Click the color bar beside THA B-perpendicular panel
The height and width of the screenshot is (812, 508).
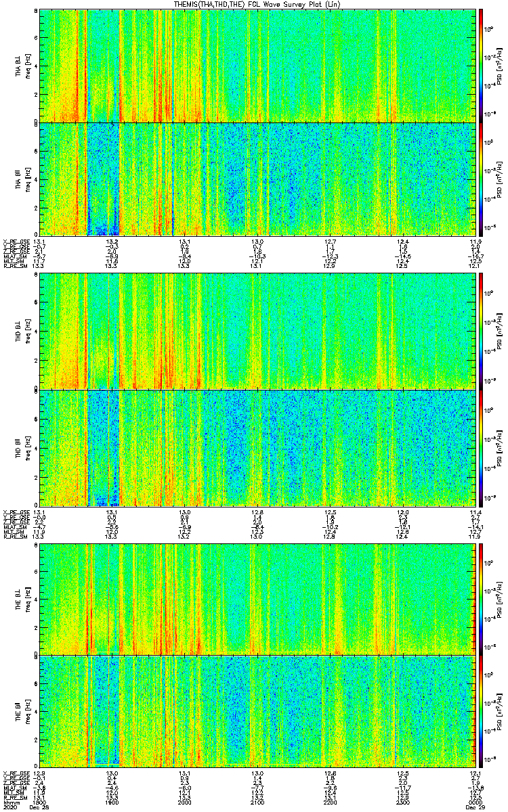tap(481, 65)
